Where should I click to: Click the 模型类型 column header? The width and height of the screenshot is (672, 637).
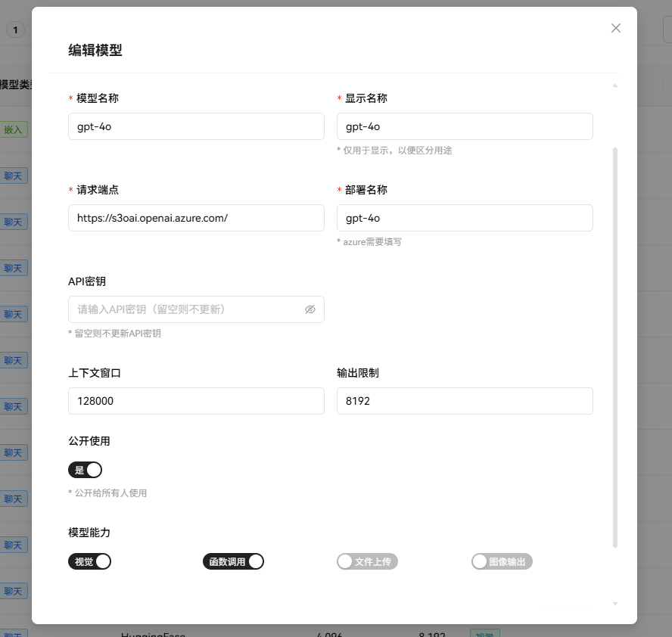pos(15,85)
